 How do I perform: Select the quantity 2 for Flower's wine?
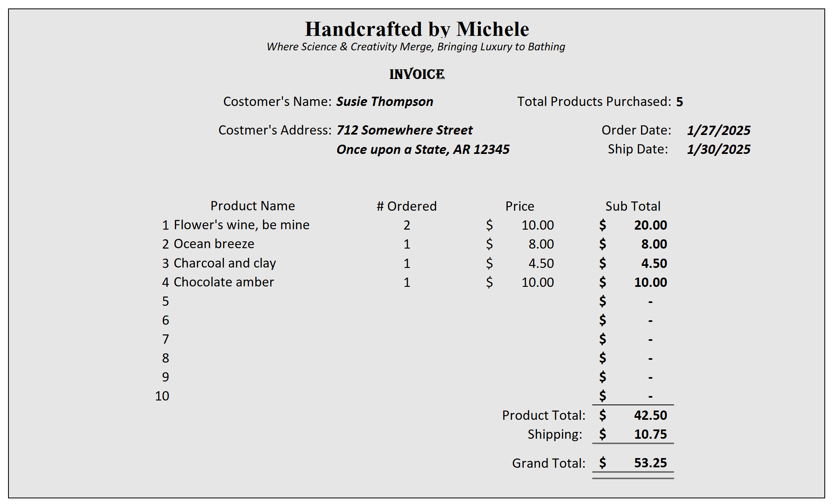(x=407, y=225)
